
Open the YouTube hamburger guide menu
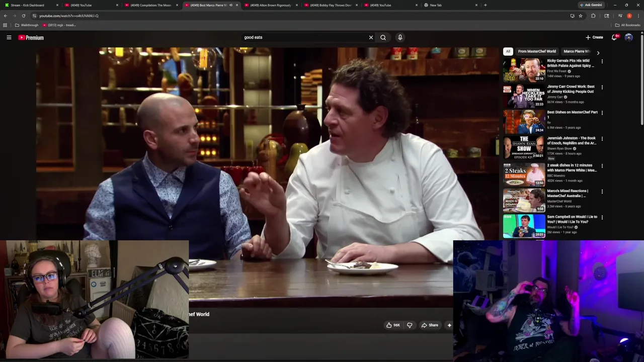point(9,37)
